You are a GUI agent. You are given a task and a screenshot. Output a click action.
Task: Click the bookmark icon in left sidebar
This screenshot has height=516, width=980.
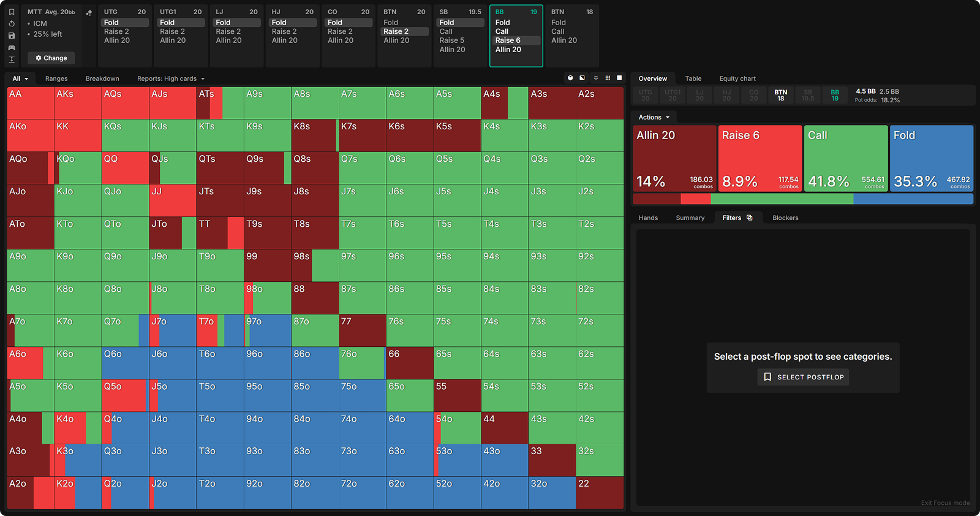12,12
